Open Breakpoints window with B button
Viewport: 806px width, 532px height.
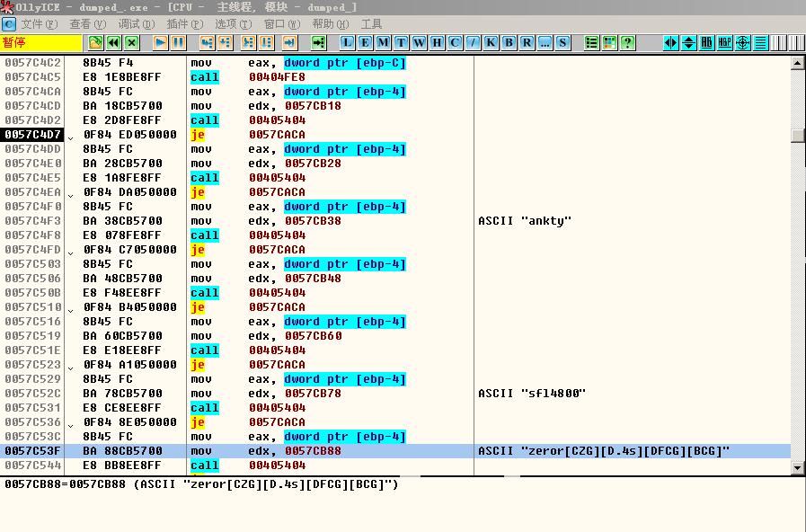pos(509,42)
